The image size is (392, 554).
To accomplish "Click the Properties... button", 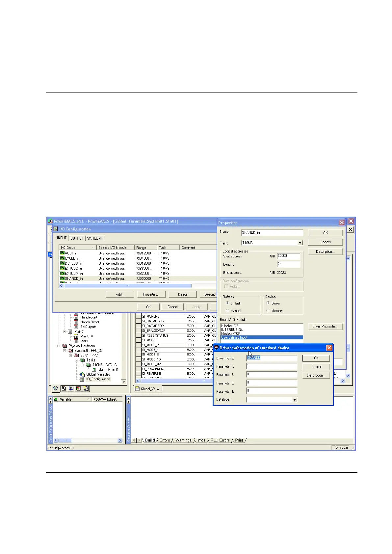I will [x=151, y=294].
